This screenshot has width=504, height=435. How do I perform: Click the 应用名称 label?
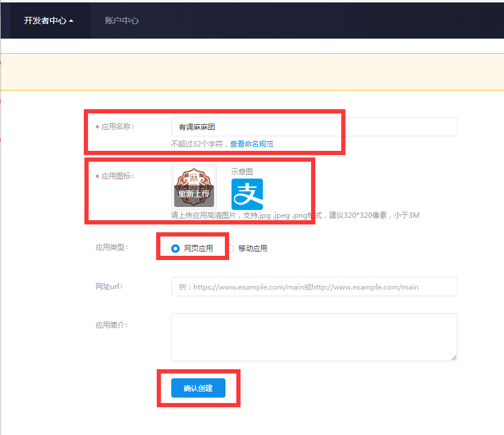pyautogui.click(x=118, y=127)
